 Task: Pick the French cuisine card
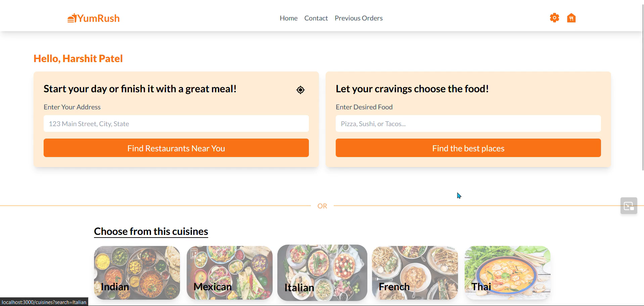[415, 272]
